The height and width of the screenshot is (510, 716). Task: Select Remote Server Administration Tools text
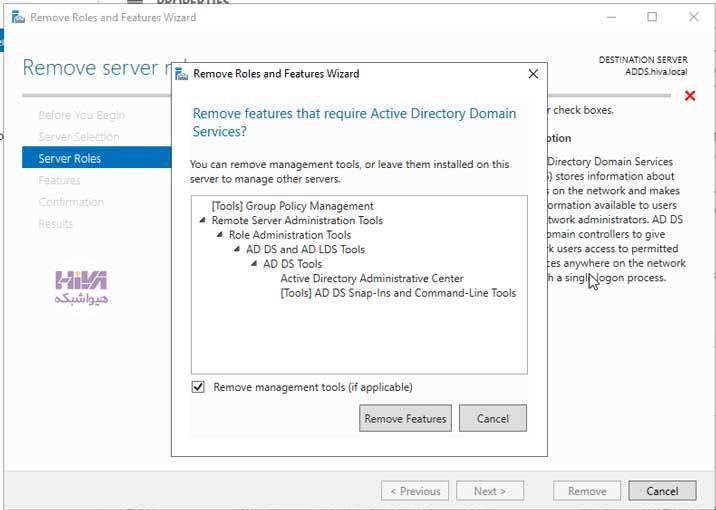[297, 221]
